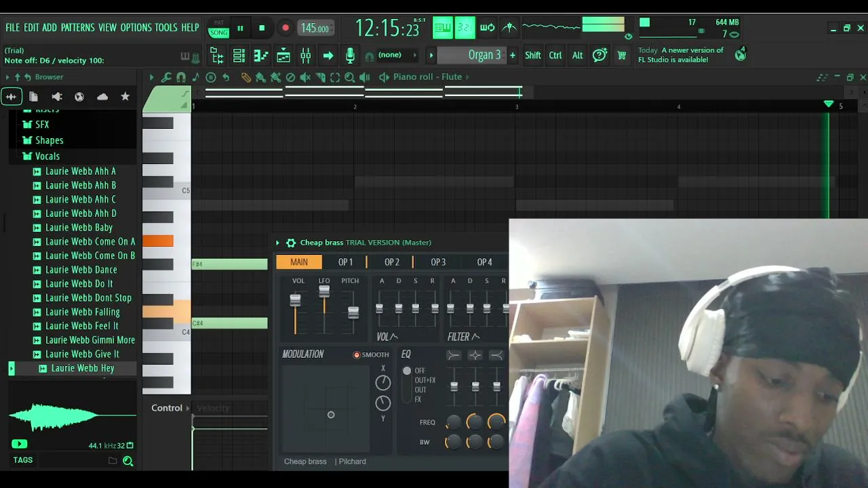The image size is (868, 488).
Task: Select the piano roll Mute tool
Action: [306, 77]
